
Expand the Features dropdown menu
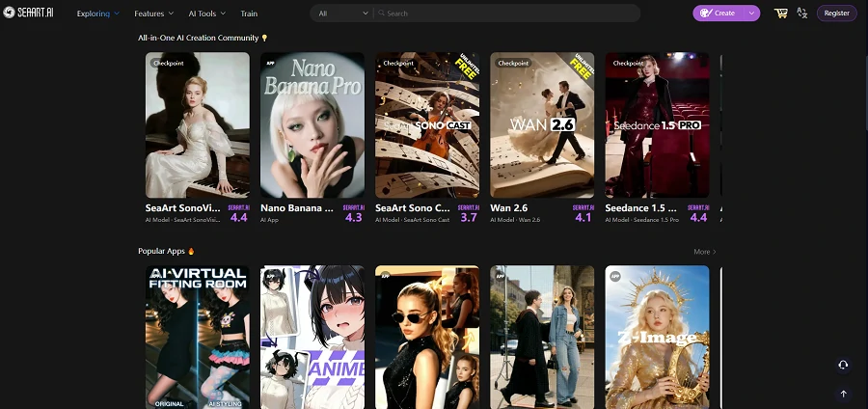153,14
